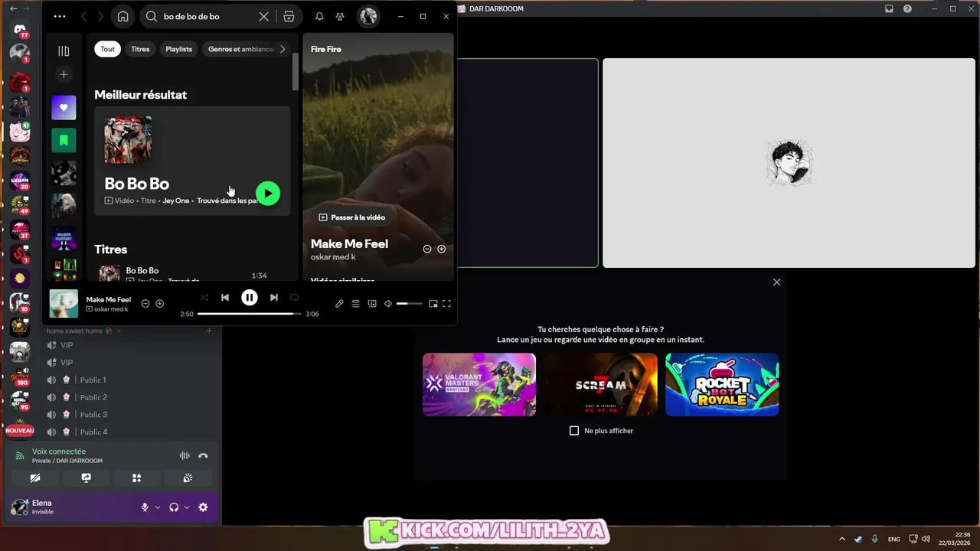Select the Titres filter chip
The width and height of the screenshot is (980, 551).
pos(140,49)
